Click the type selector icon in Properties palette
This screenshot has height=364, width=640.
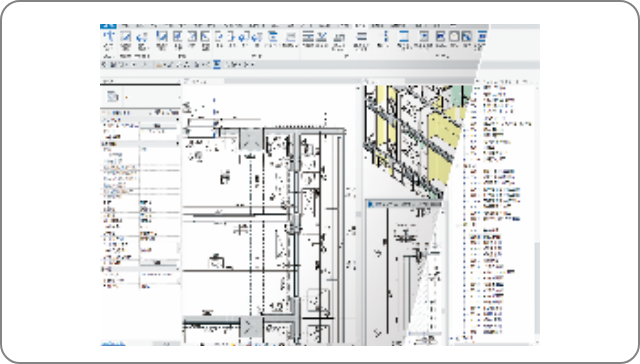[112, 97]
